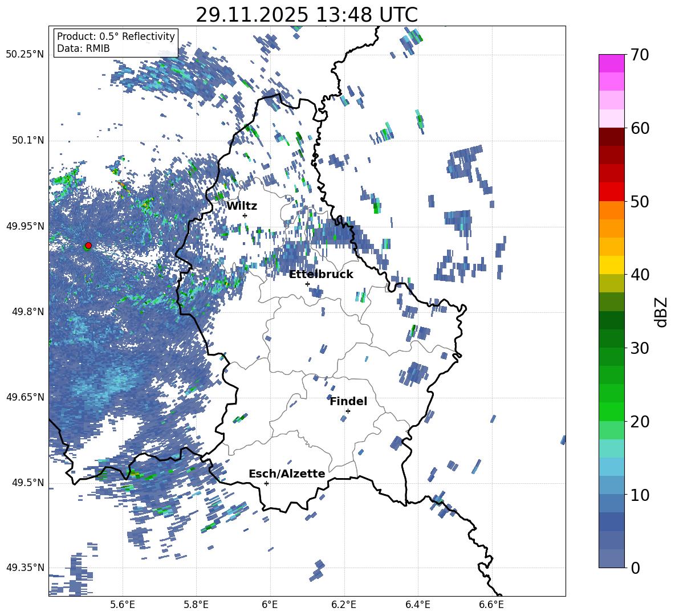Click the 6.4°E longitude label

coord(417,605)
